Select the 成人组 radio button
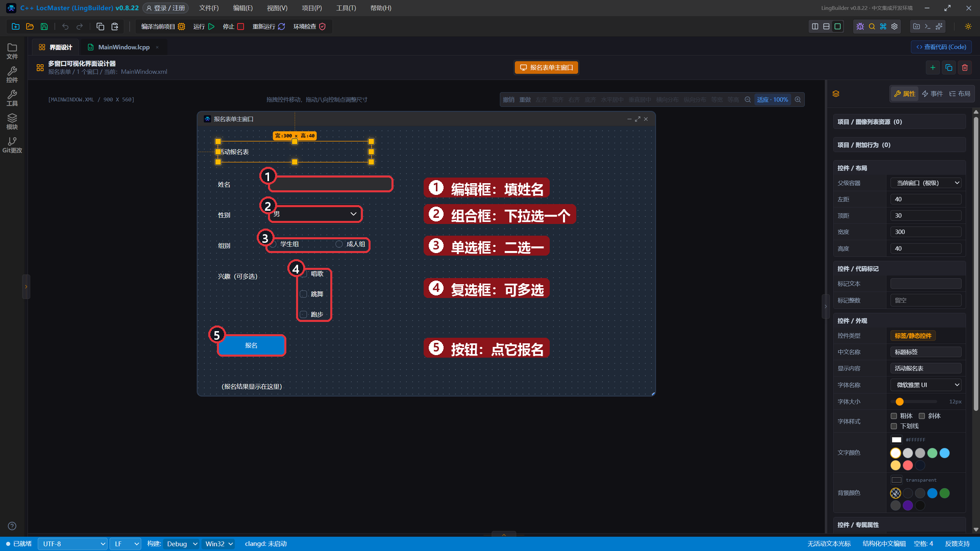The image size is (980, 551). (x=339, y=244)
